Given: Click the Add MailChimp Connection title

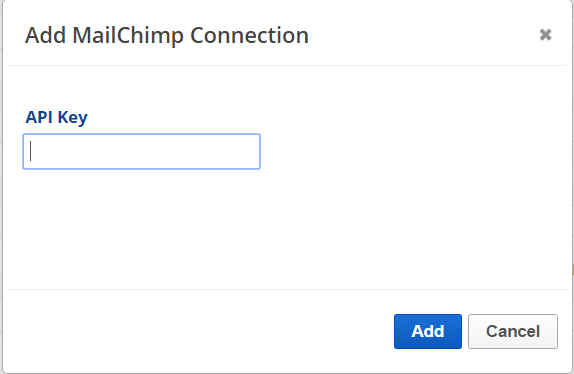Looking at the screenshot, I should point(167,36).
